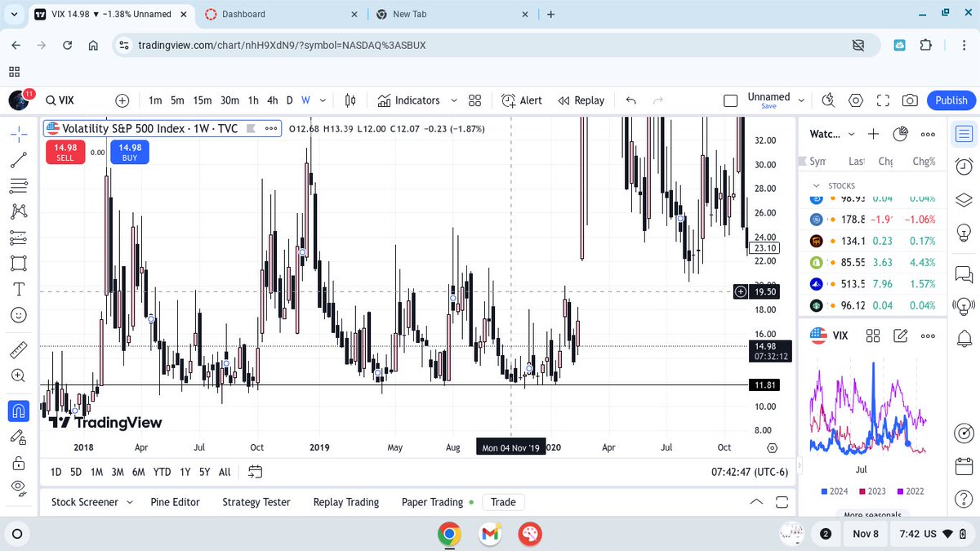
Task: Save the Unnamed chart layout
Action: 768,106
